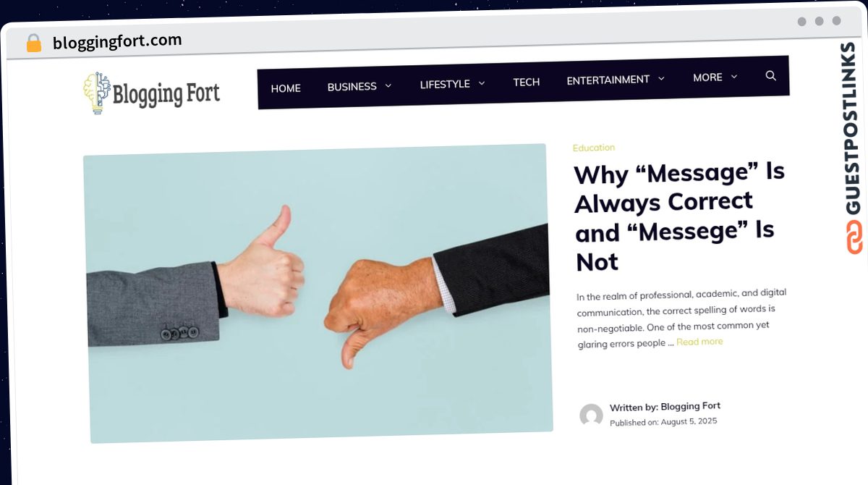Screen dimensions: 868x485
Task: Click the first gray window control dot
Action: click(x=801, y=22)
